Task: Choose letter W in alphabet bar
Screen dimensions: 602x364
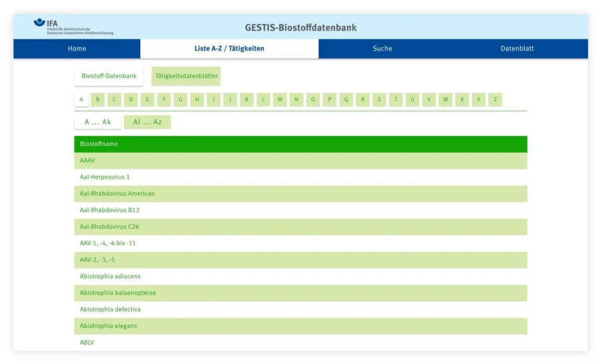Action: [x=445, y=99]
